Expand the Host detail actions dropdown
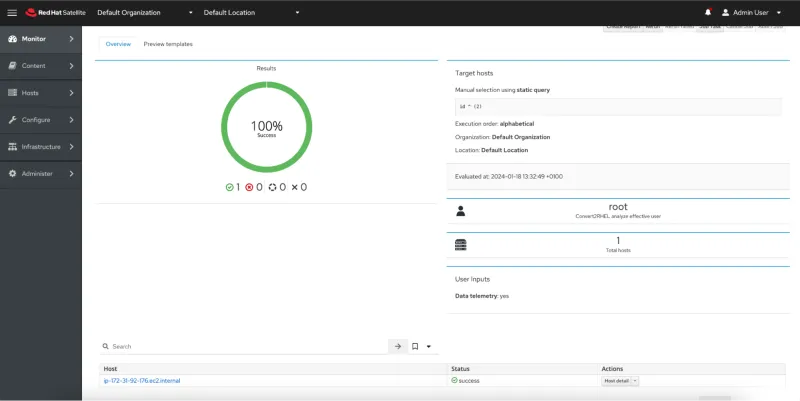This screenshot has width=800, height=401. pos(635,381)
